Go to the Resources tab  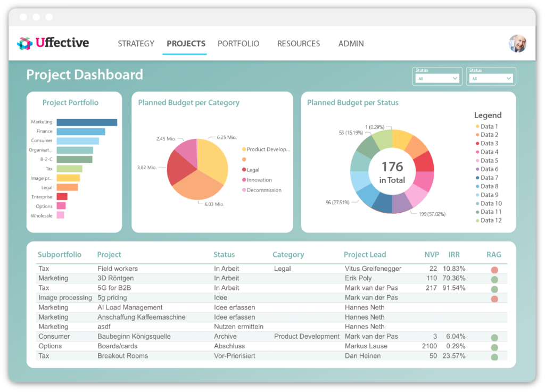299,44
